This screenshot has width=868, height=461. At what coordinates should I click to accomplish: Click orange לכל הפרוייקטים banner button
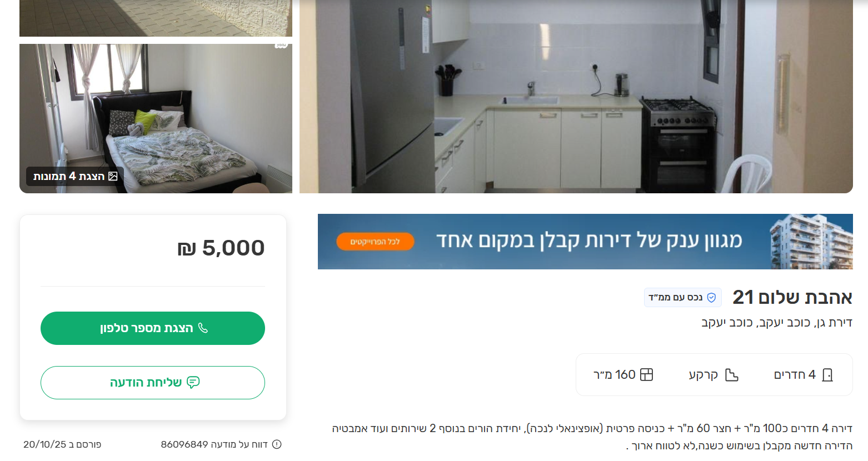pos(375,242)
